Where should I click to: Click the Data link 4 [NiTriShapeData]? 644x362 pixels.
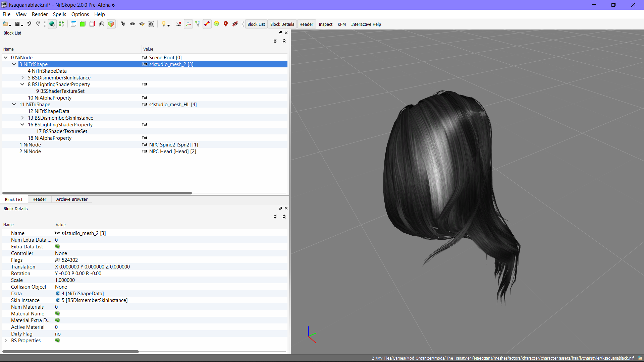[83, 294]
